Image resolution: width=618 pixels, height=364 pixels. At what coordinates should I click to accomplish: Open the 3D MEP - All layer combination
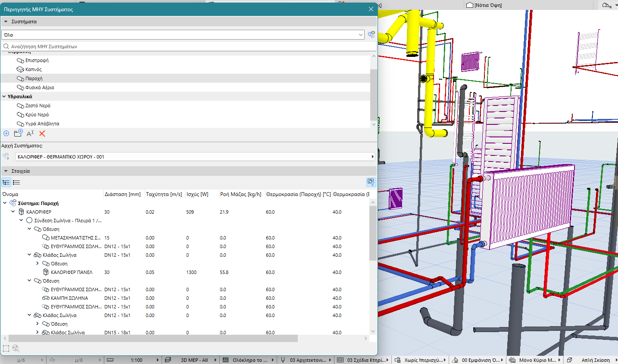tap(194, 360)
